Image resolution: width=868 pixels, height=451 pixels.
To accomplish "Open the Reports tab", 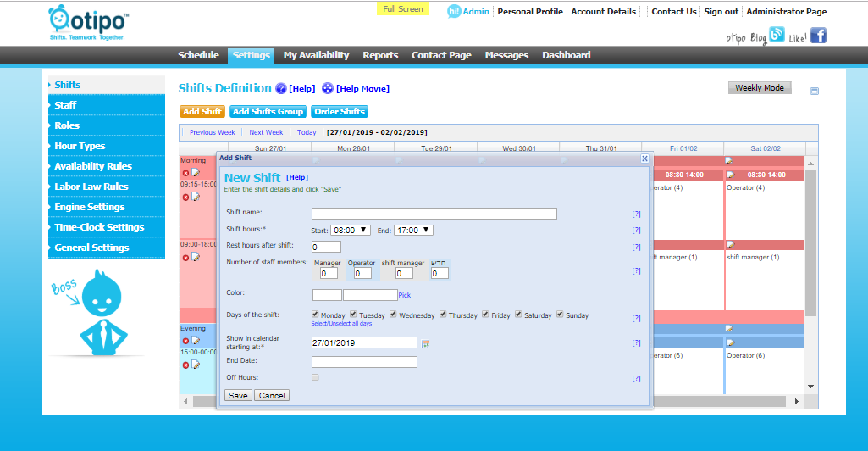I will [380, 55].
